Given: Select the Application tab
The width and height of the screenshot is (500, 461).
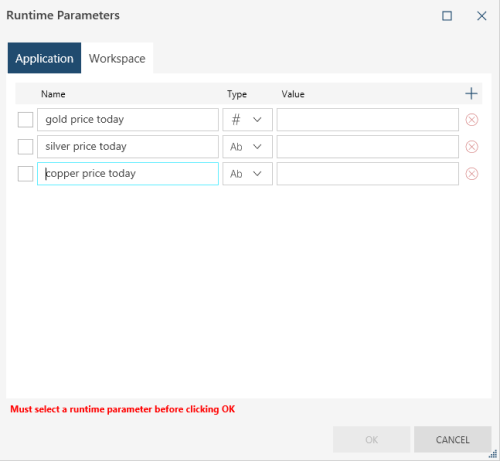Looking at the screenshot, I should tap(44, 58).
